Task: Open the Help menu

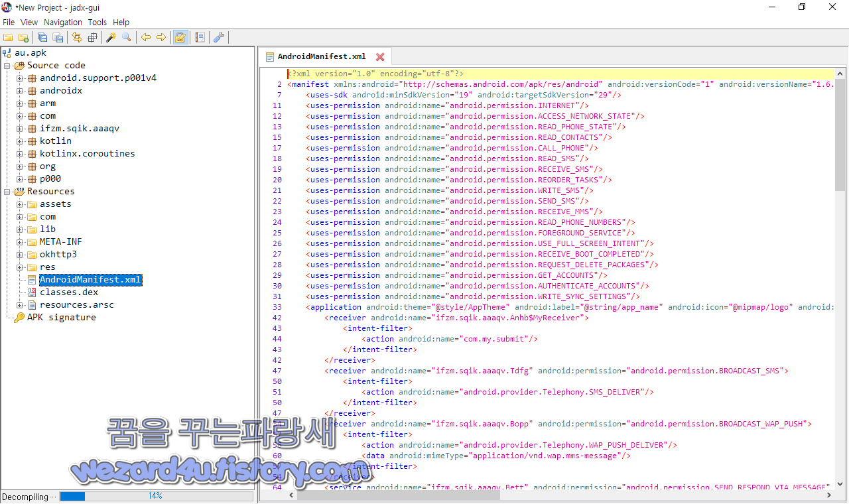Action: [121, 22]
